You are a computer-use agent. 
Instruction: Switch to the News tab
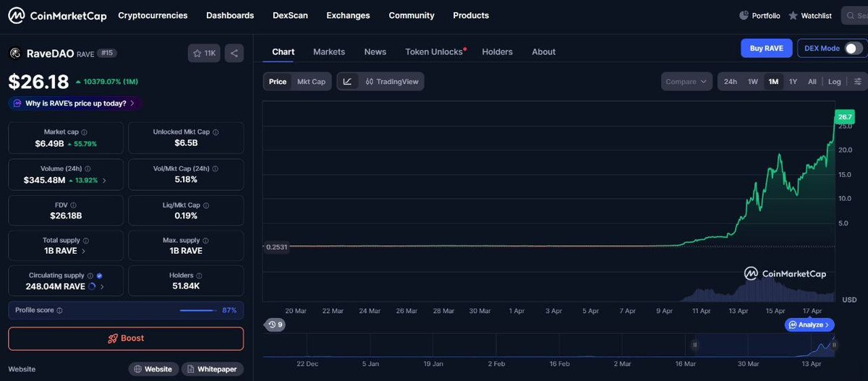click(x=375, y=52)
